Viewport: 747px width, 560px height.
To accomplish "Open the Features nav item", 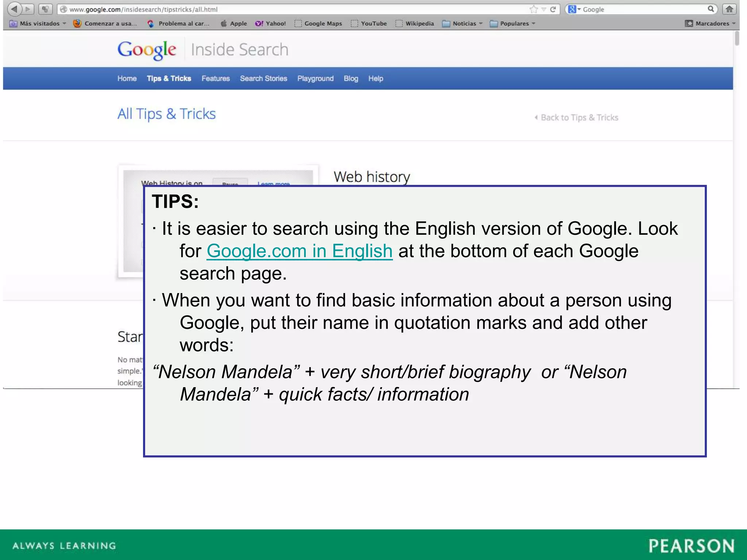I will pos(216,78).
